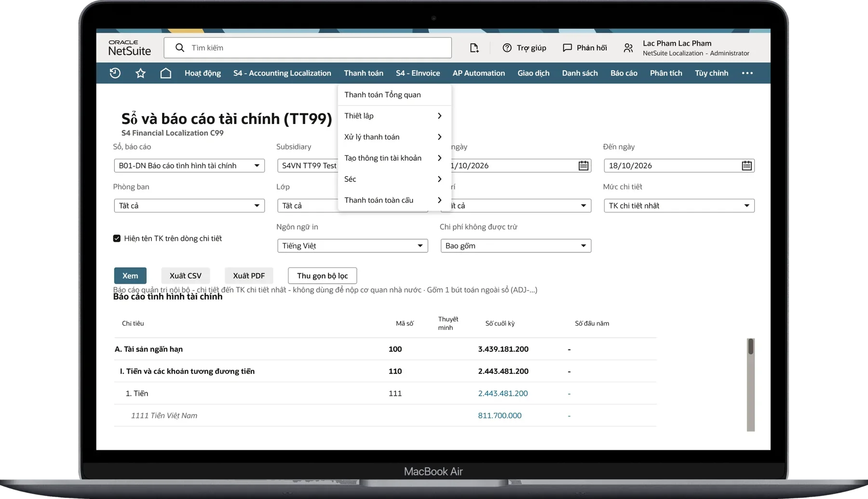Click the Oracle NetSuite logo
The image size is (868, 499).
point(129,48)
